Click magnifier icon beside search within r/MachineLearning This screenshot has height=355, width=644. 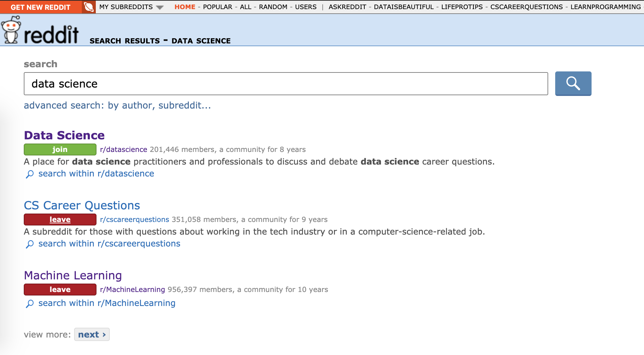pos(30,304)
